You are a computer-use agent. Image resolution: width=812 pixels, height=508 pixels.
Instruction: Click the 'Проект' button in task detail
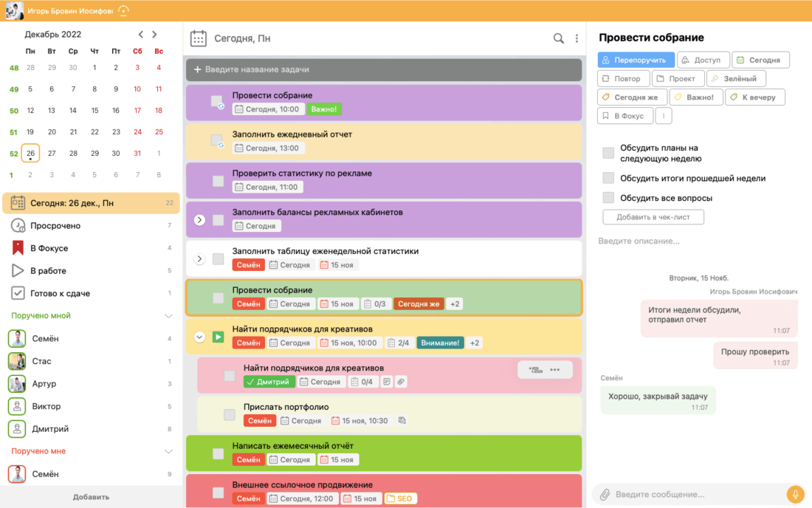click(678, 79)
